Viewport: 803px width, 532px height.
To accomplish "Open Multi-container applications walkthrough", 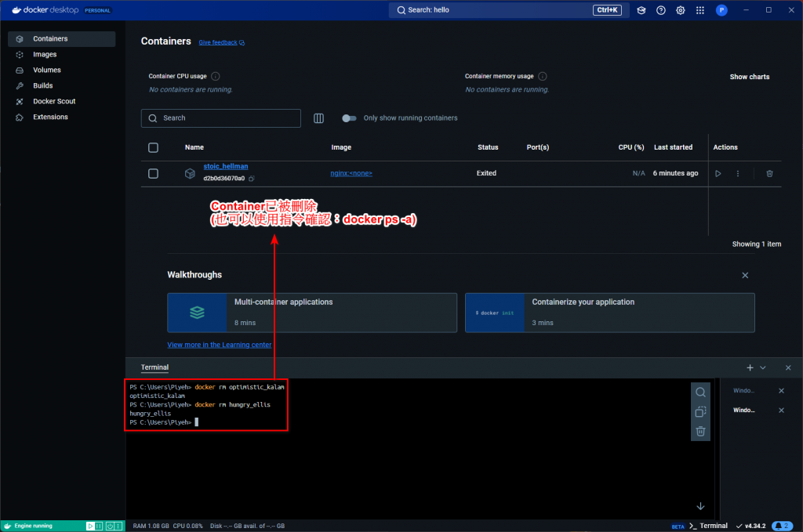I will (x=312, y=313).
